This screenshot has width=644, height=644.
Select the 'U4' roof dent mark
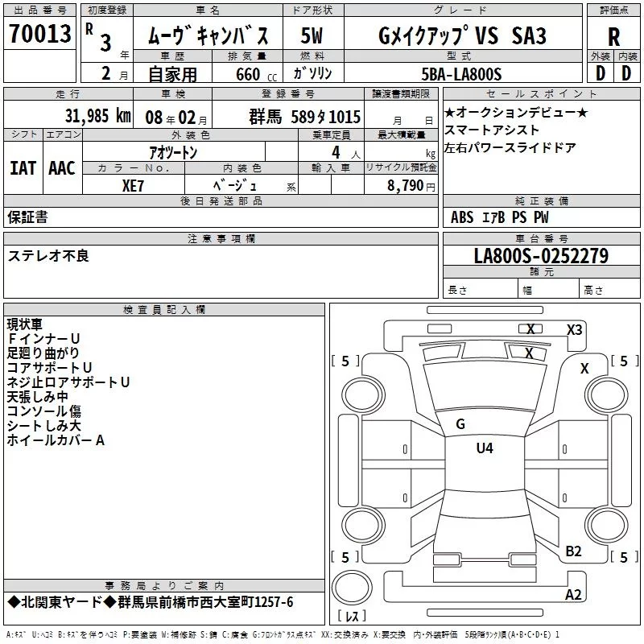(485, 448)
